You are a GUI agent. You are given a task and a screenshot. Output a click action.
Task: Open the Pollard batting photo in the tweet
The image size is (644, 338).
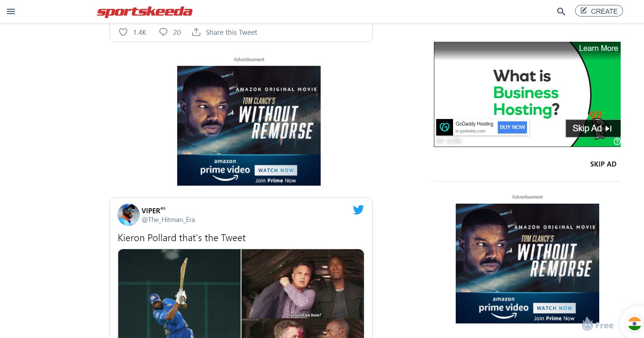tap(179, 294)
